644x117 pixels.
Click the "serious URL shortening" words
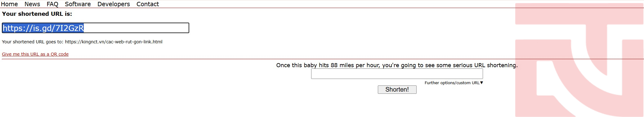point(485,65)
